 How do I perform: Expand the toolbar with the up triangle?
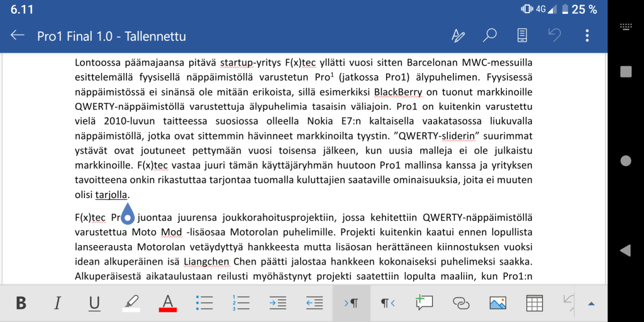[591, 304]
